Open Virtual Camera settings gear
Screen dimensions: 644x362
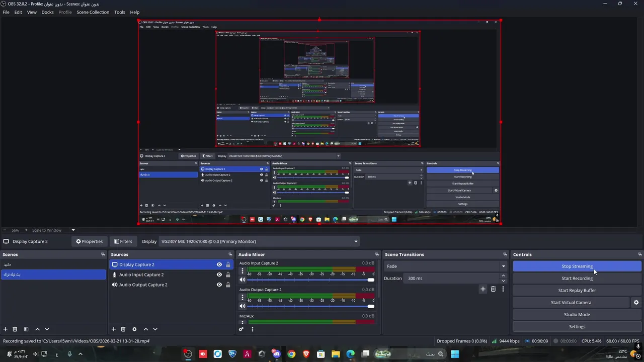coord(636,303)
